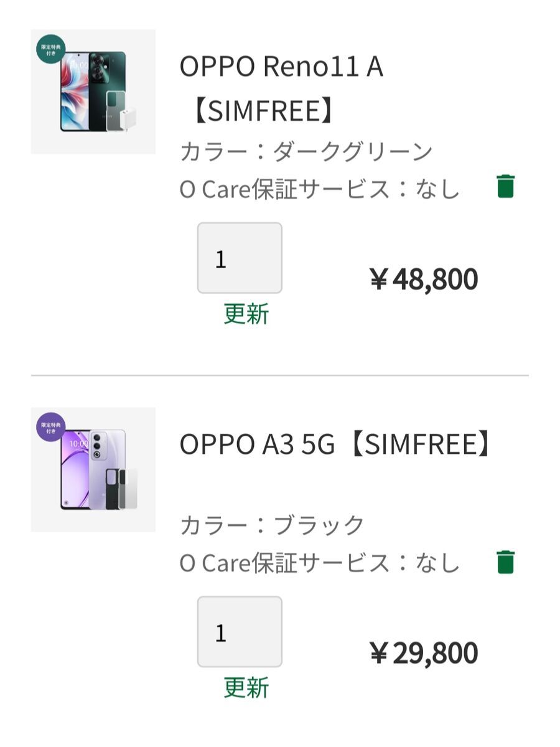560x747 pixels.
Task: Open OPPO A3 5G product thumbnail
Action: pyautogui.click(x=93, y=469)
